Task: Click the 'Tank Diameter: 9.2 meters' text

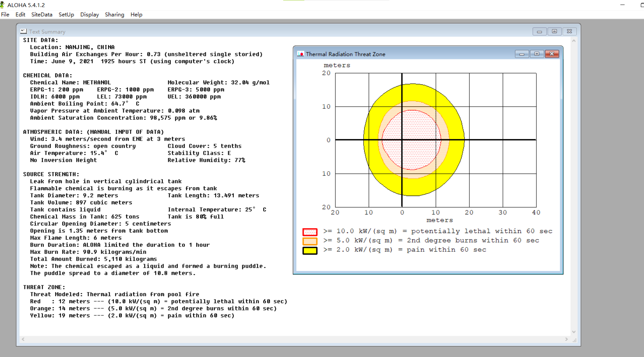Action: click(74, 196)
